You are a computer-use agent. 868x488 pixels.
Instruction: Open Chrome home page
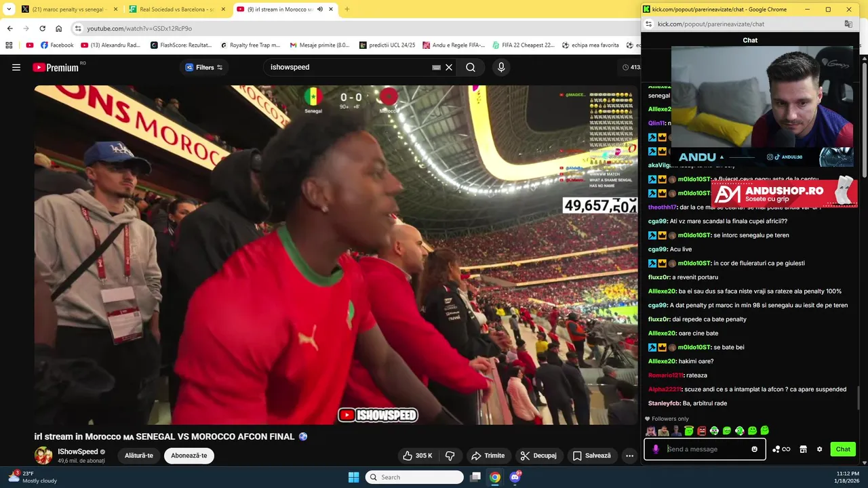(x=58, y=28)
